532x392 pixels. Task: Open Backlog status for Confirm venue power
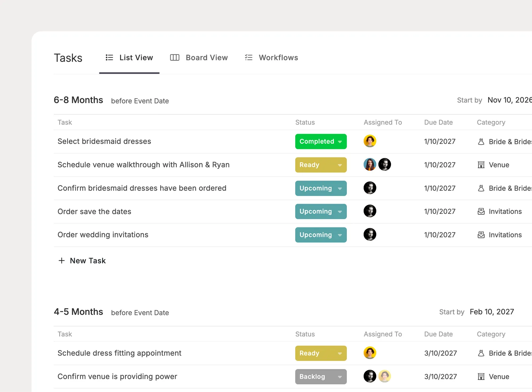click(x=321, y=377)
